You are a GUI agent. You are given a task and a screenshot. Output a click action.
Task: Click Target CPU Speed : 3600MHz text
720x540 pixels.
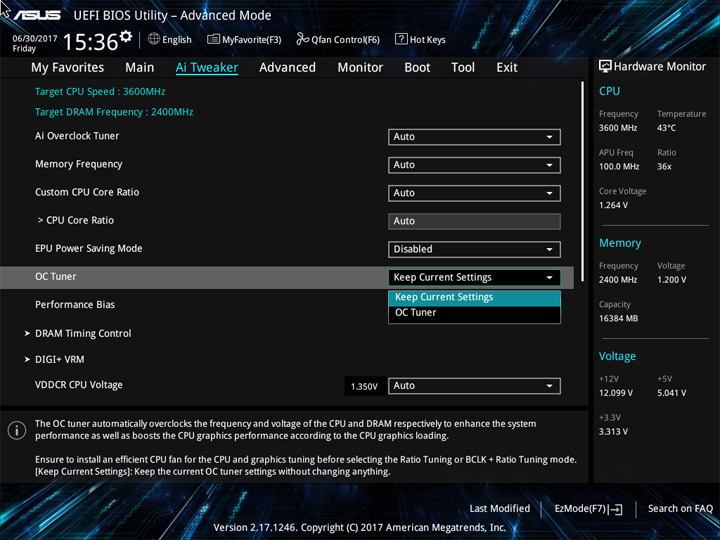click(100, 92)
